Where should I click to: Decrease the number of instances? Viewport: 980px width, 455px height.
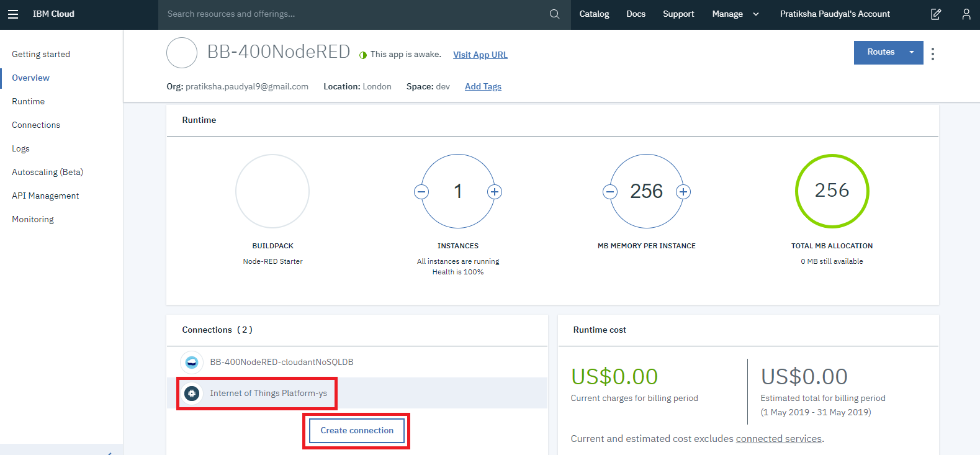[x=421, y=192]
